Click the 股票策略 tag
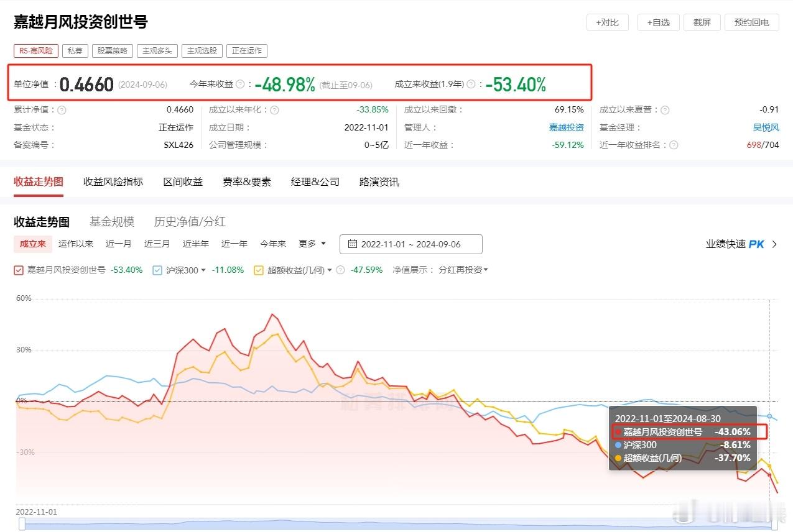Image resolution: width=793 pixels, height=532 pixels. pos(113,51)
